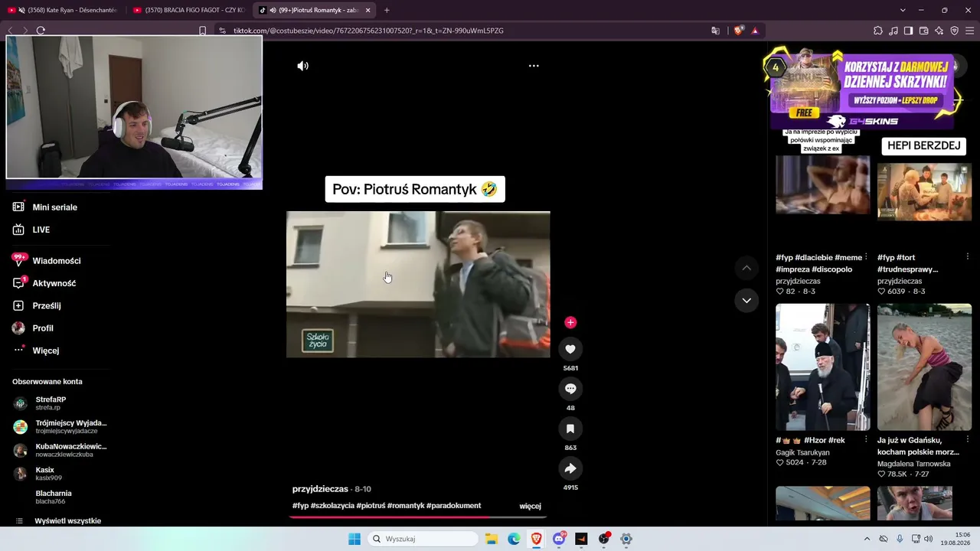Open the Magdalena Tarnowska beach video
Screen dimensions: 980x551
(924, 367)
